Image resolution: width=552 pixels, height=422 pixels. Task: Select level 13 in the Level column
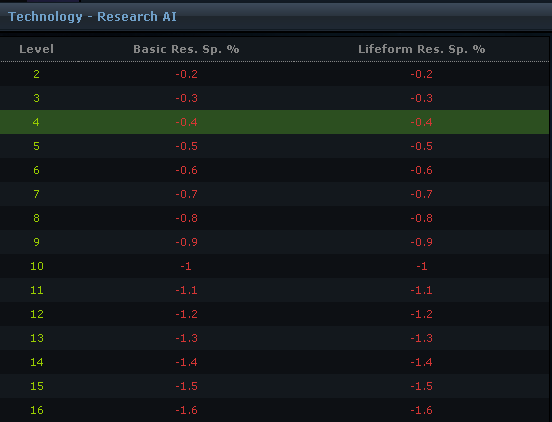37,338
